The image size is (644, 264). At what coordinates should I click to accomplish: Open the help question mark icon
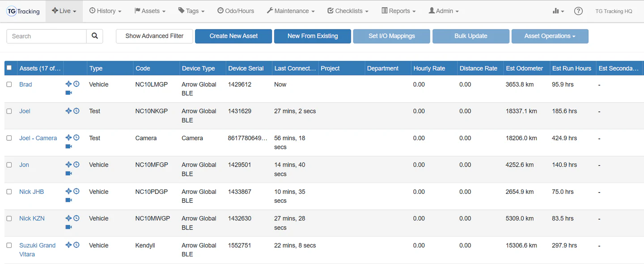[x=578, y=11]
